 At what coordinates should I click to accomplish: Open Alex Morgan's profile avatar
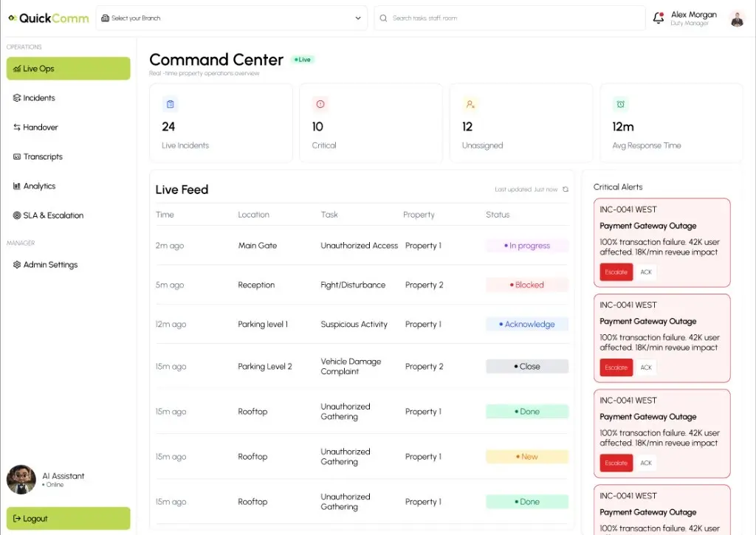737,18
